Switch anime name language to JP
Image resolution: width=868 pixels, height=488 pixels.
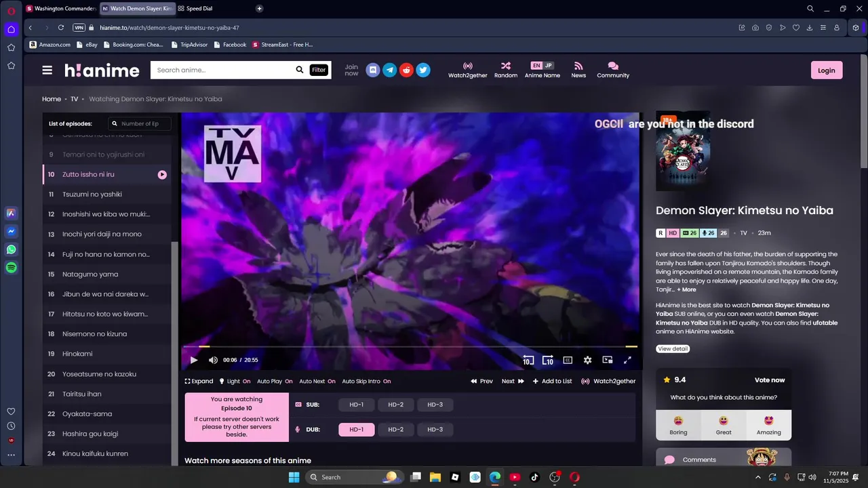point(549,66)
